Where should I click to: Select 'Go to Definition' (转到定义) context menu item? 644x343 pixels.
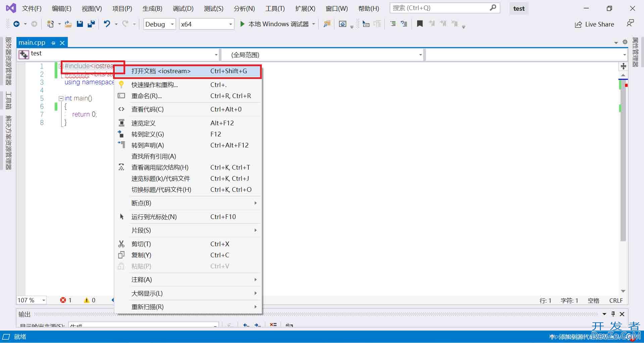tap(148, 134)
